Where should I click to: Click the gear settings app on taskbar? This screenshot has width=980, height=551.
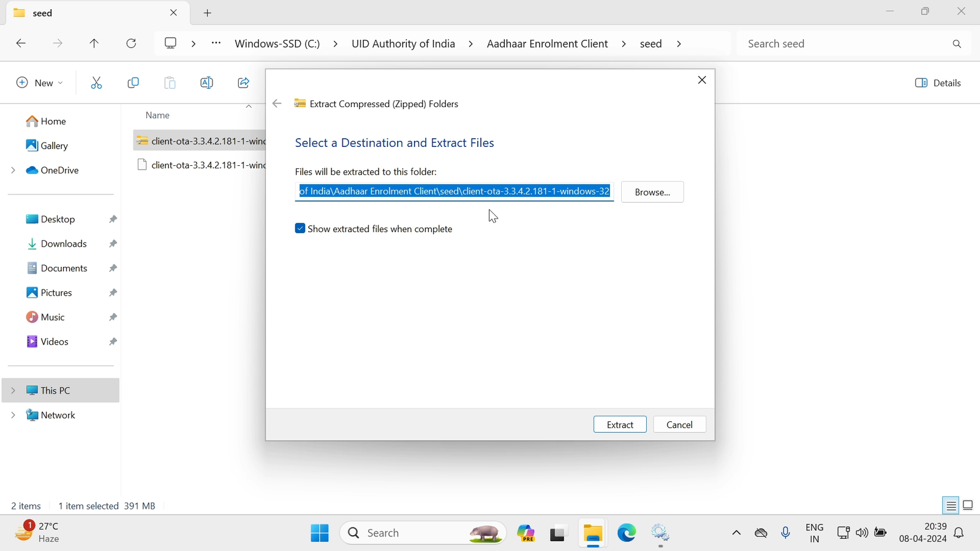click(660, 533)
